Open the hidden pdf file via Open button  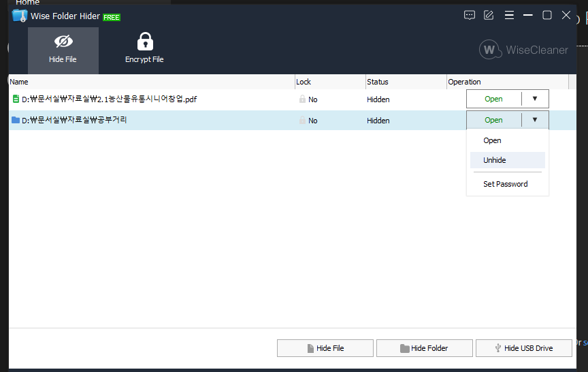tap(493, 99)
